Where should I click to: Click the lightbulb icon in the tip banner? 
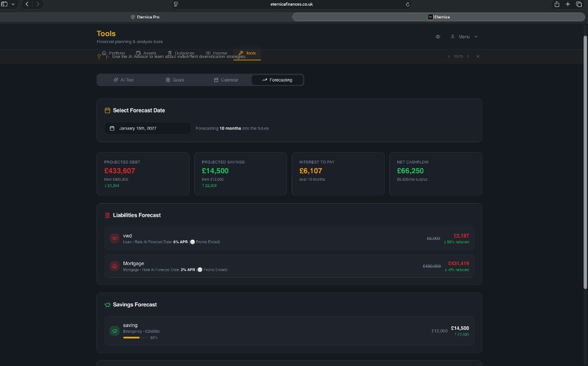click(100, 55)
